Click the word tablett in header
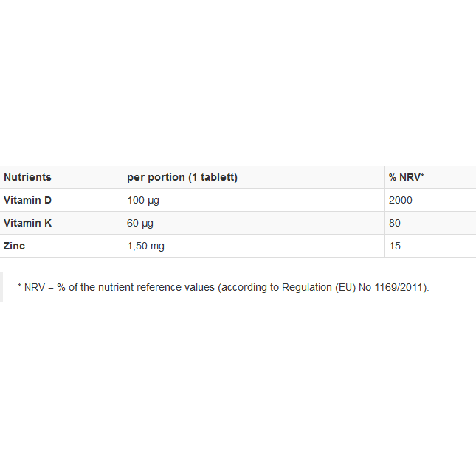 pyautogui.click(x=218, y=177)
